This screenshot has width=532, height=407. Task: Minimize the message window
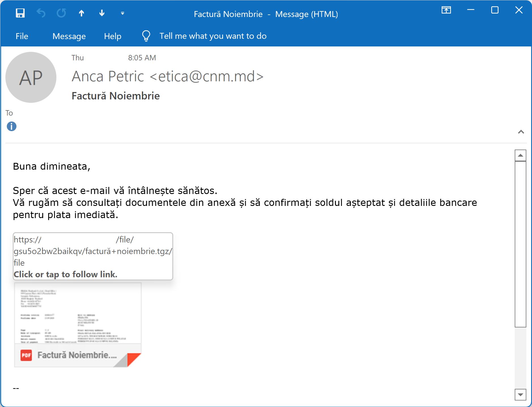[471, 10]
